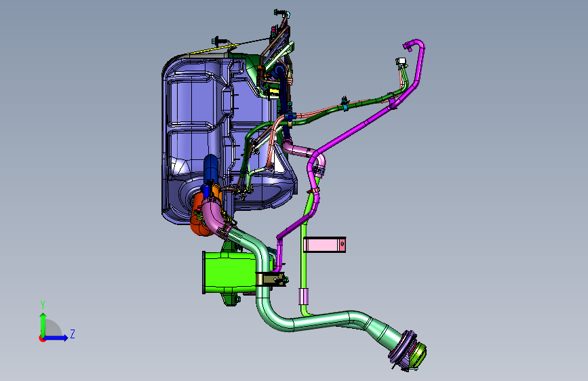The width and height of the screenshot is (588, 381).
Task: Click the Z axis label
Action: pos(73,334)
